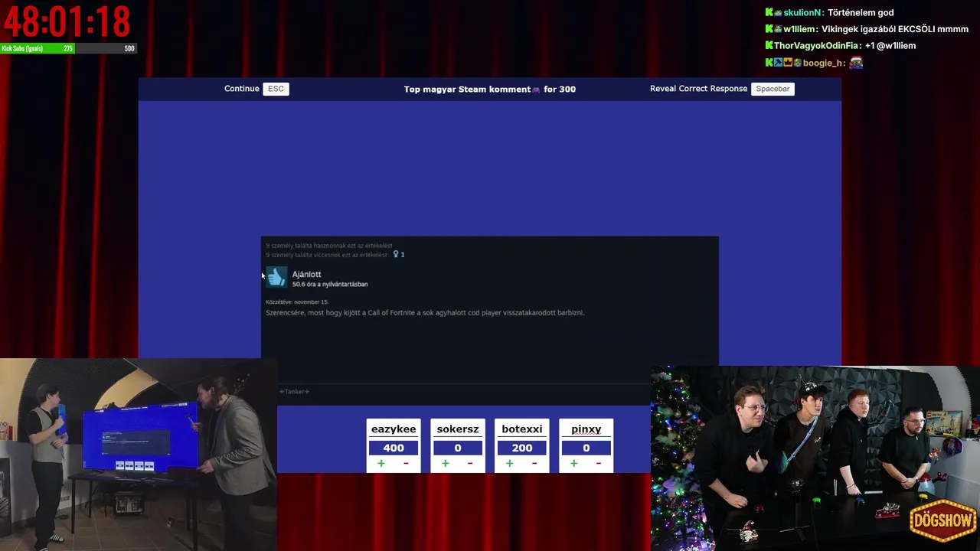Click pinxy's score value 0
Screen dimensions: 980x551
coord(586,448)
